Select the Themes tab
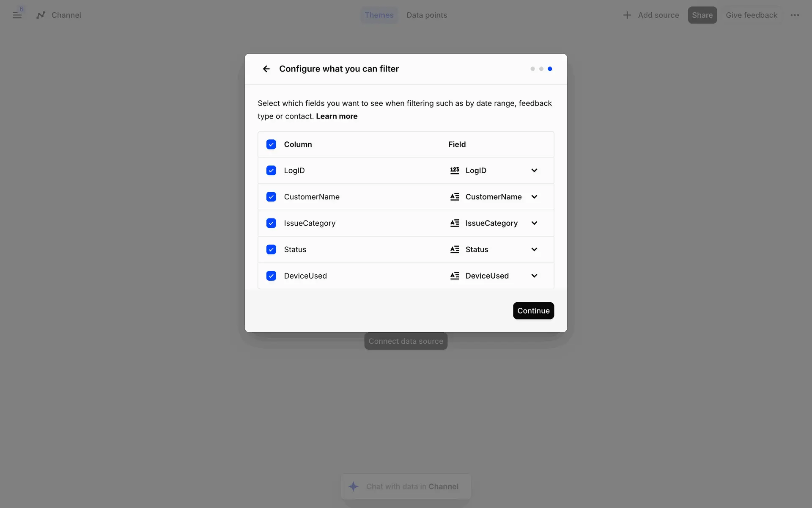The height and width of the screenshot is (508, 812). coord(379,15)
